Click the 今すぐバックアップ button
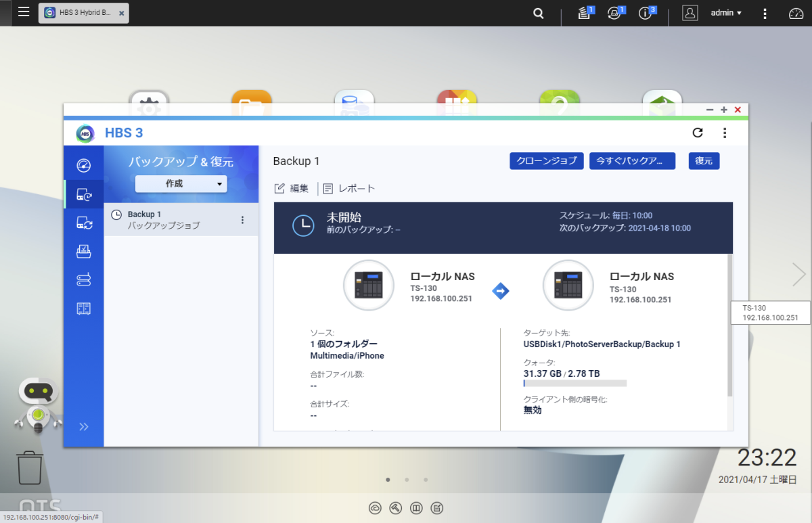The height and width of the screenshot is (523, 812). pyautogui.click(x=632, y=161)
